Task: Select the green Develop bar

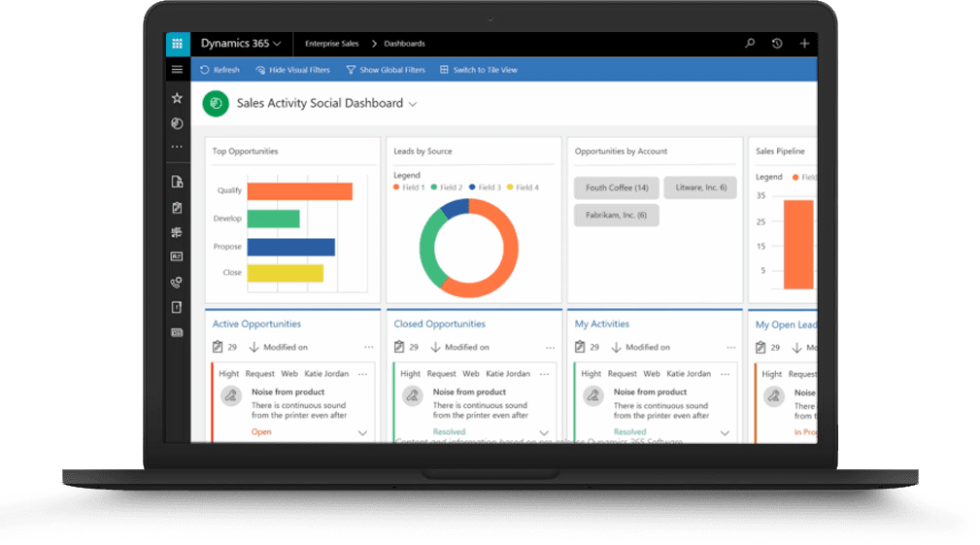Action: point(273,219)
